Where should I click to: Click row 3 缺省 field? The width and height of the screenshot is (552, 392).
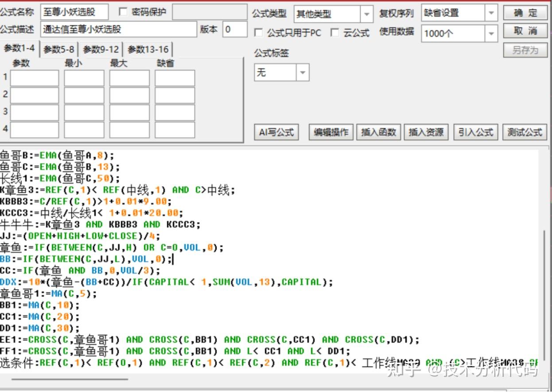[x=175, y=113]
